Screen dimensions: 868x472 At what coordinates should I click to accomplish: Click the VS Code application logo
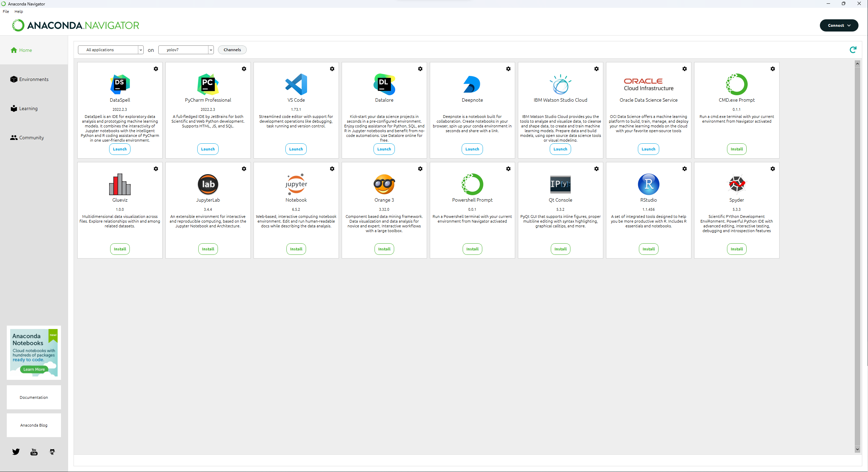point(296,84)
